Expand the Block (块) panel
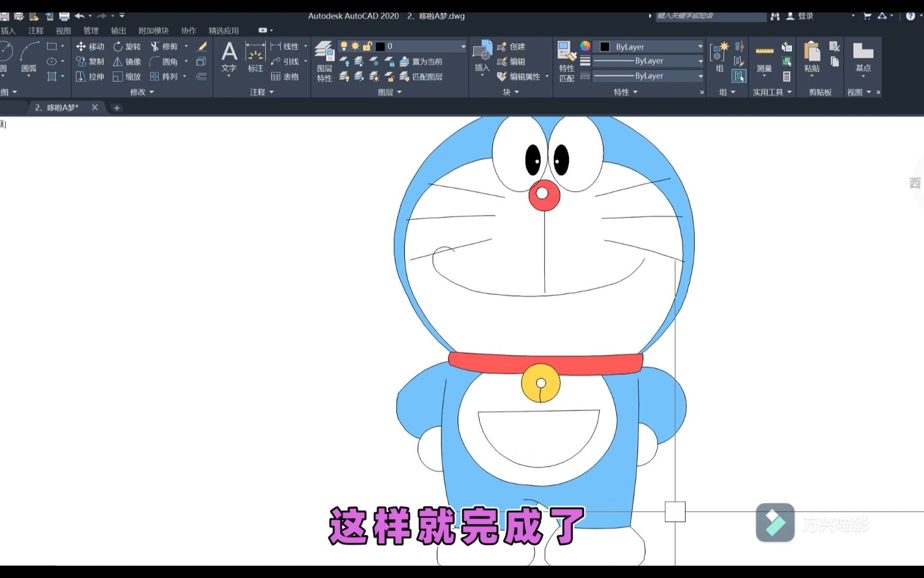Viewport: 924px width, 578px height. pyautogui.click(x=511, y=92)
